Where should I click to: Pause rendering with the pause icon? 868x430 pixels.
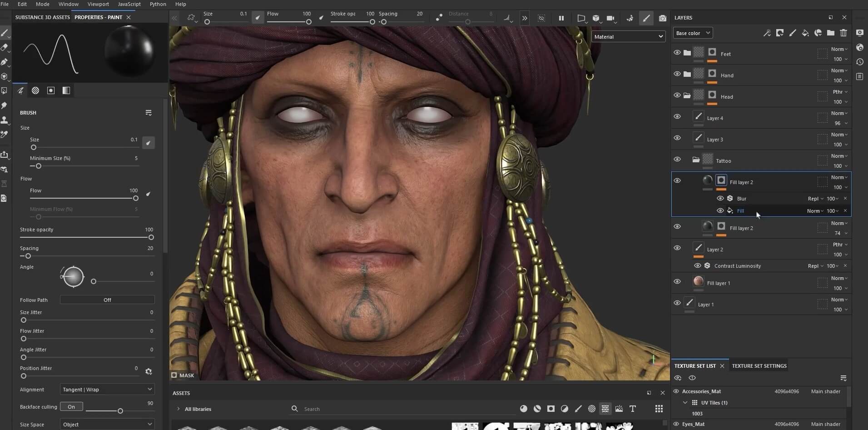(561, 18)
